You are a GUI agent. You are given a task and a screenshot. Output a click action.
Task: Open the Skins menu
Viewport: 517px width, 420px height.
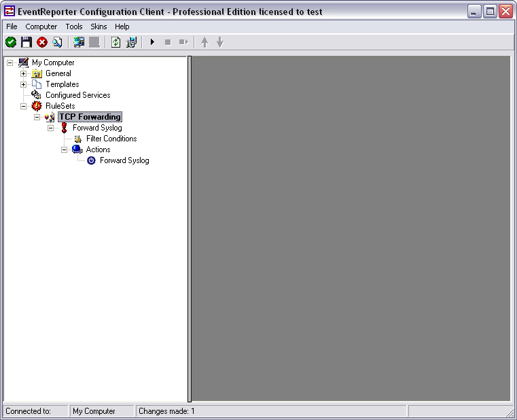(x=99, y=27)
